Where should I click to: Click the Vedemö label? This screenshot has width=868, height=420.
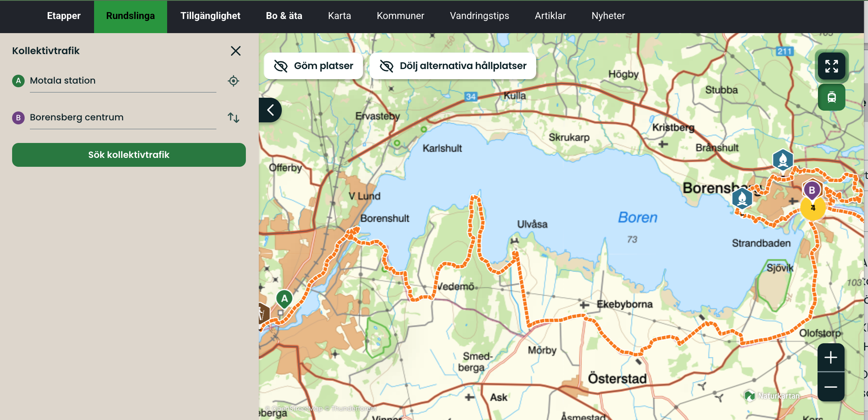(x=456, y=286)
